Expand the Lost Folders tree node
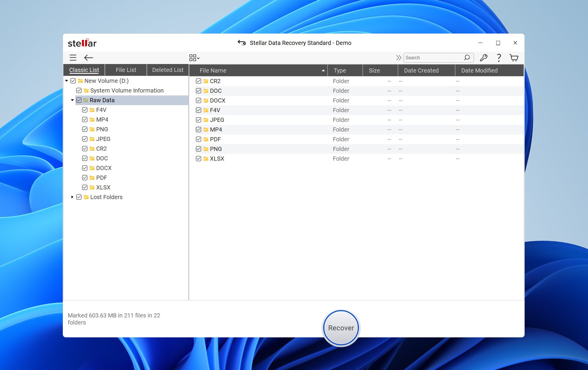The width and height of the screenshot is (588, 370). tap(72, 197)
